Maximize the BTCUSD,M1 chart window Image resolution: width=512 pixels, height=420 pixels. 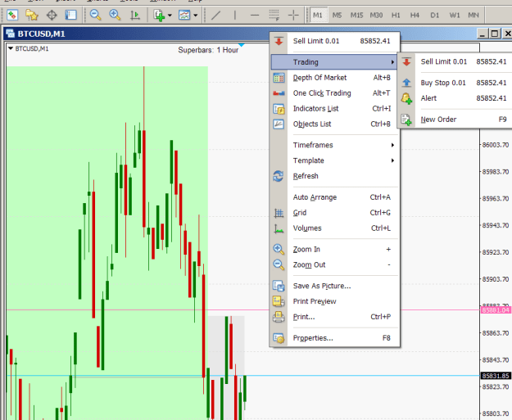pyautogui.click(x=495, y=34)
